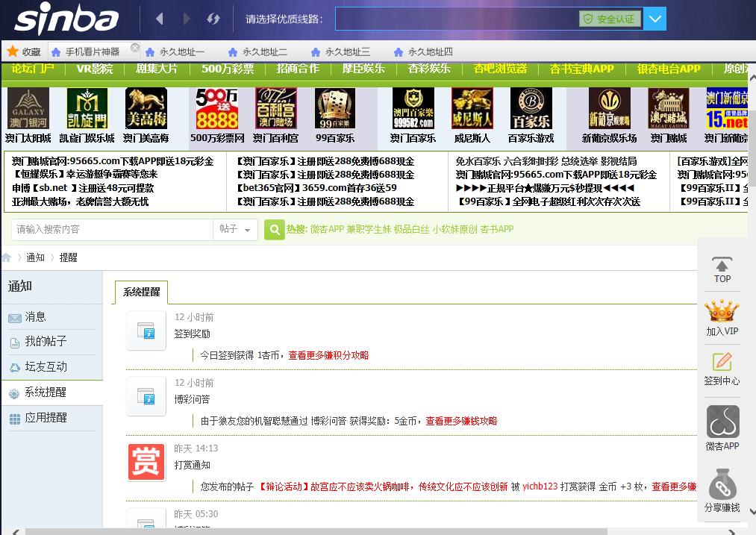
Task: Open the 永久地址四 bookmark
Action: (x=424, y=51)
